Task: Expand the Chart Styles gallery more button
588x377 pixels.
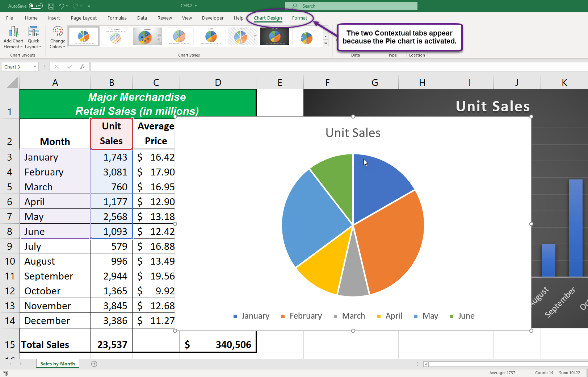Action: pos(325,44)
